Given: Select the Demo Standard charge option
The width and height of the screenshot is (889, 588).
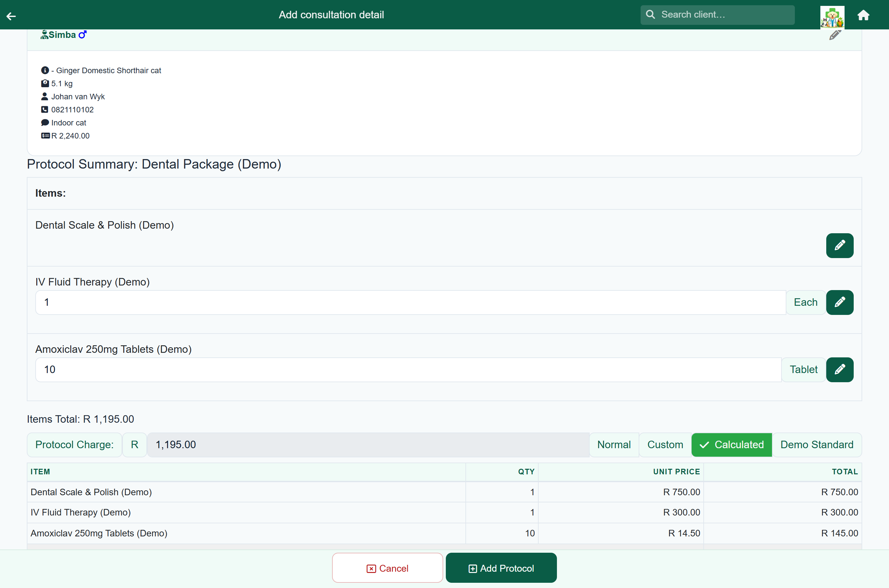Looking at the screenshot, I should pos(816,445).
